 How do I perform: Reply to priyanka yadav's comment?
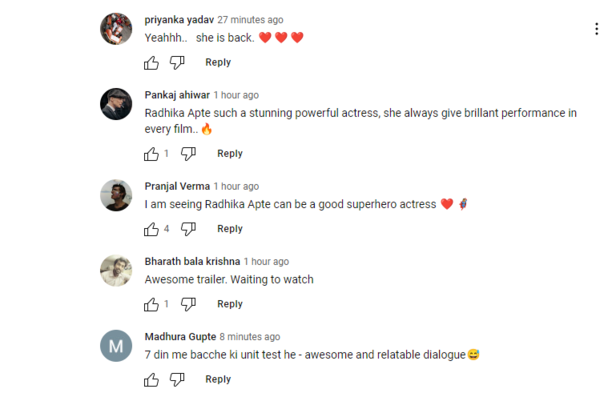(x=218, y=62)
